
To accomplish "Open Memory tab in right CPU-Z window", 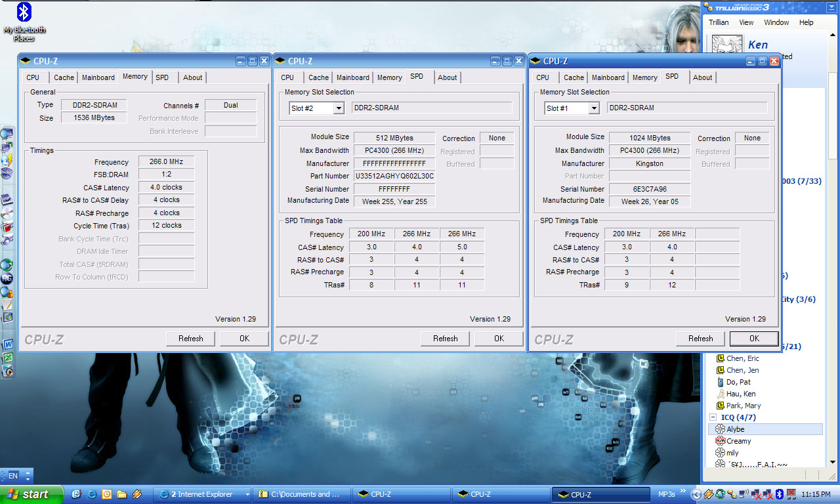I will (x=644, y=77).
